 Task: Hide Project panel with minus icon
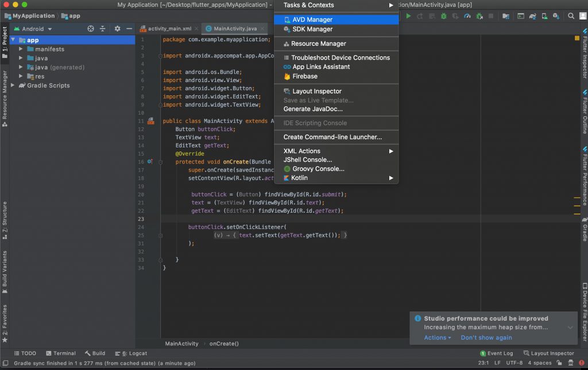(129, 29)
